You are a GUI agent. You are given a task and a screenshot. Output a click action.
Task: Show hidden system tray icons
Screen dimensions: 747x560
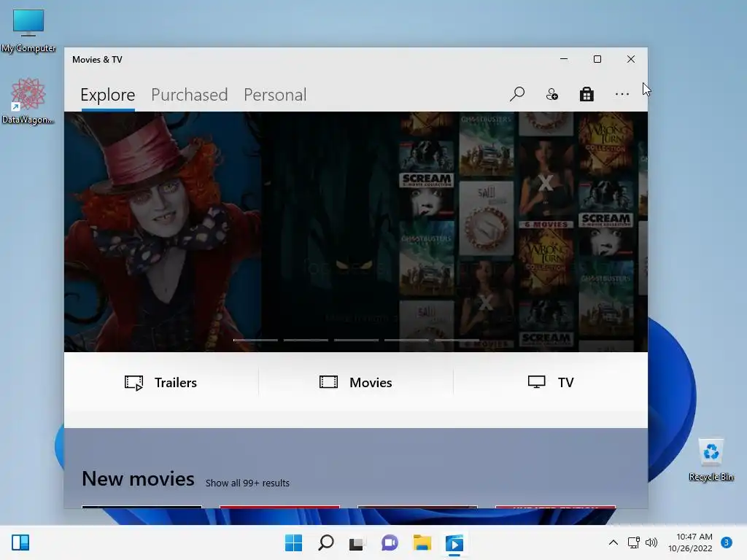pos(613,542)
